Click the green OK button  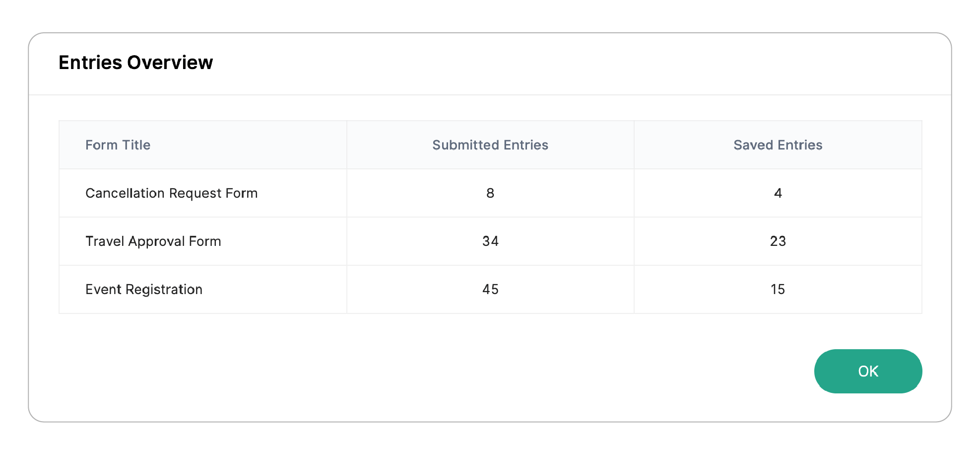click(x=868, y=371)
